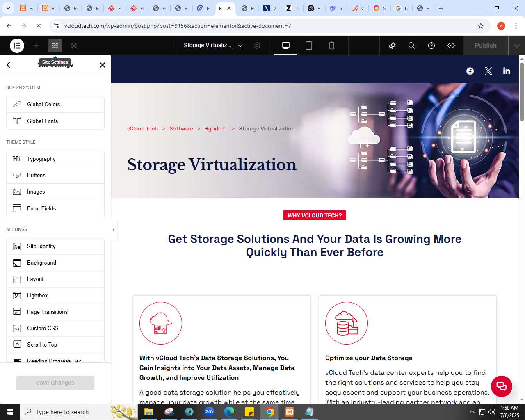Click the X (Twitter) icon in header
525x420 pixels.
tap(488, 71)
